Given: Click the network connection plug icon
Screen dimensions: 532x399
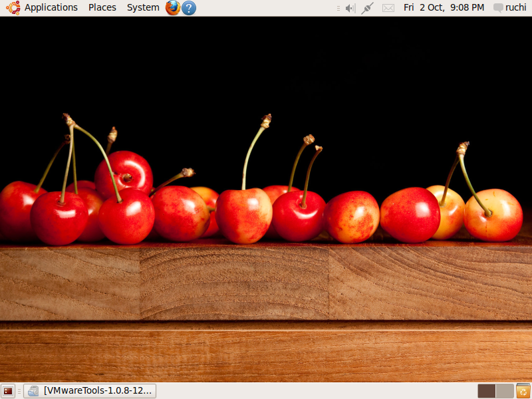Looking at the screenshot, I should click(x=368, y=8).
